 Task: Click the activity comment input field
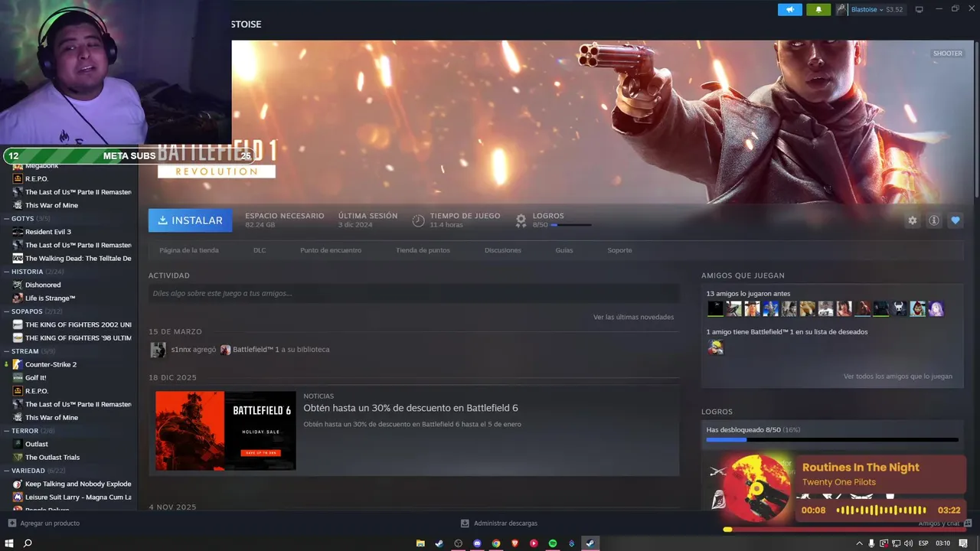click(413, 293)
